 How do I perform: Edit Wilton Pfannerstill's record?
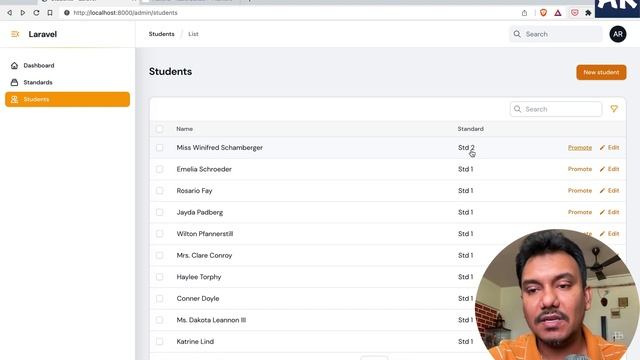click(609, 234)
